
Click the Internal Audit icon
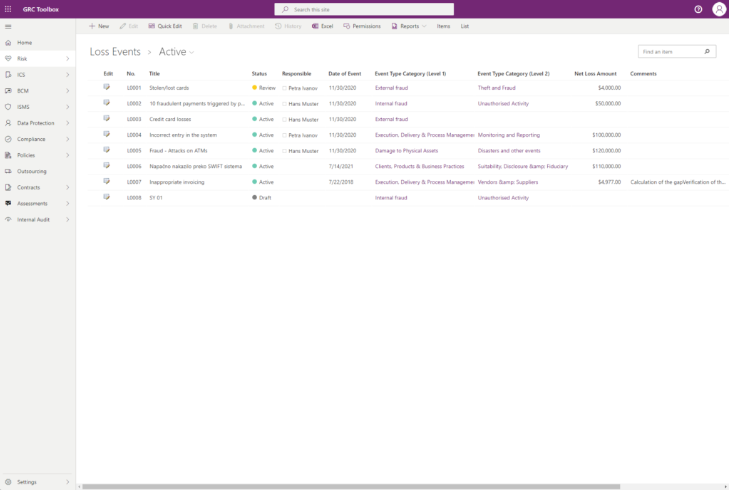pos(8,219)
